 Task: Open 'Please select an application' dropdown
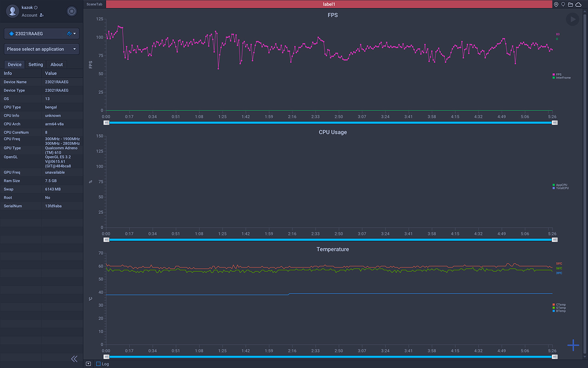pyautogui.click(x=42, y=49)
